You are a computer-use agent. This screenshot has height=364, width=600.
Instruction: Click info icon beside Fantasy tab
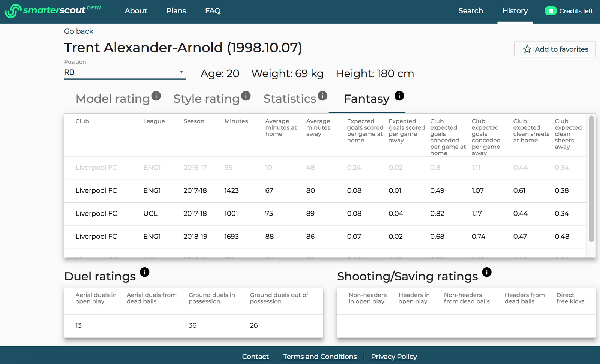coord(399,96)
